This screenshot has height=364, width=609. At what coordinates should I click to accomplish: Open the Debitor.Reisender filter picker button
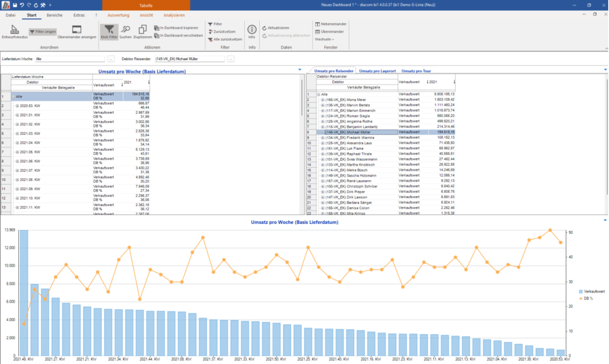click(x=231, y=59)
